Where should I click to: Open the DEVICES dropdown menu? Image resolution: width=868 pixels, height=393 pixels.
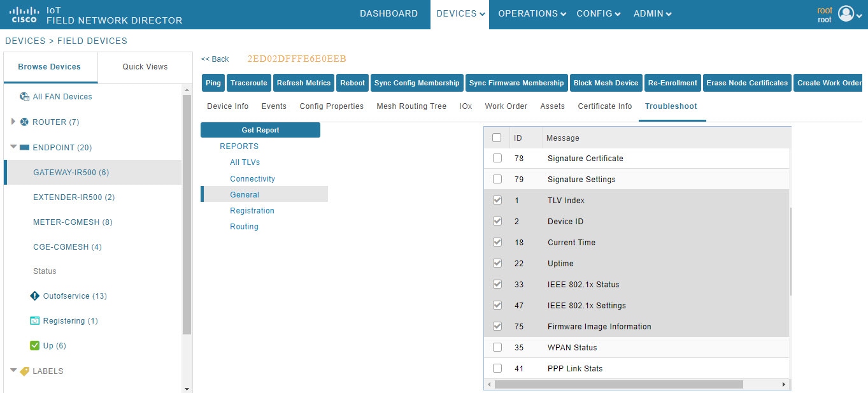coord(460,13)
